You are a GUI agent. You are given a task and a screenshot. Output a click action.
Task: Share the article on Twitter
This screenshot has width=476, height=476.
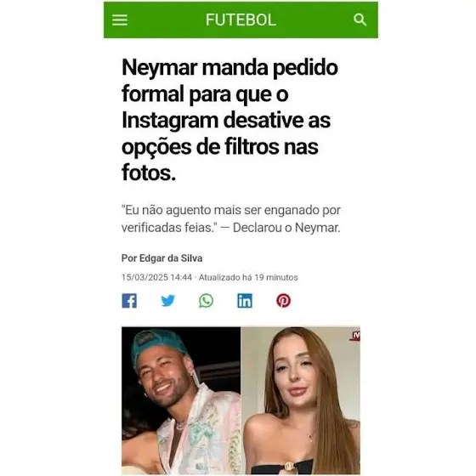click(x=167, y=301)
